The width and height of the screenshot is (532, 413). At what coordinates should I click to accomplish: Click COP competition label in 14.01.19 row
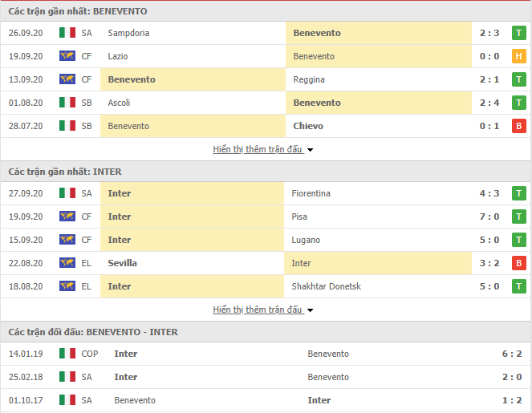point(90,354)
